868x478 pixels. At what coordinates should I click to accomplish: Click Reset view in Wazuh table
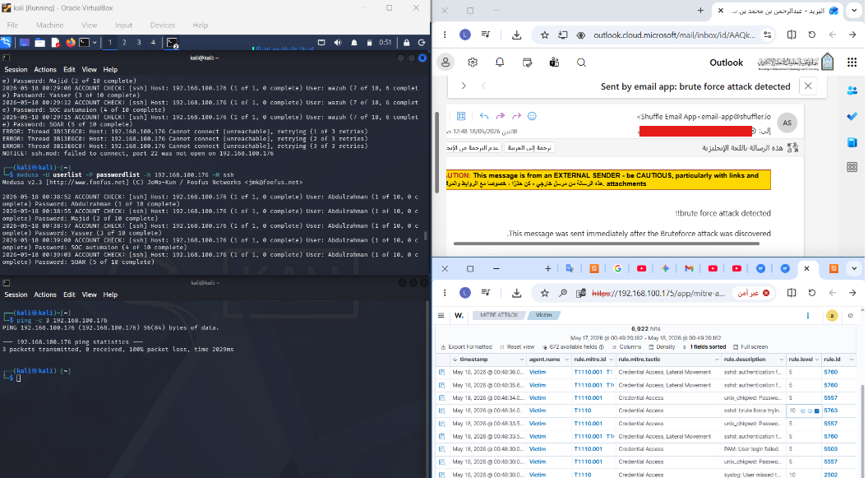(517, 347)
